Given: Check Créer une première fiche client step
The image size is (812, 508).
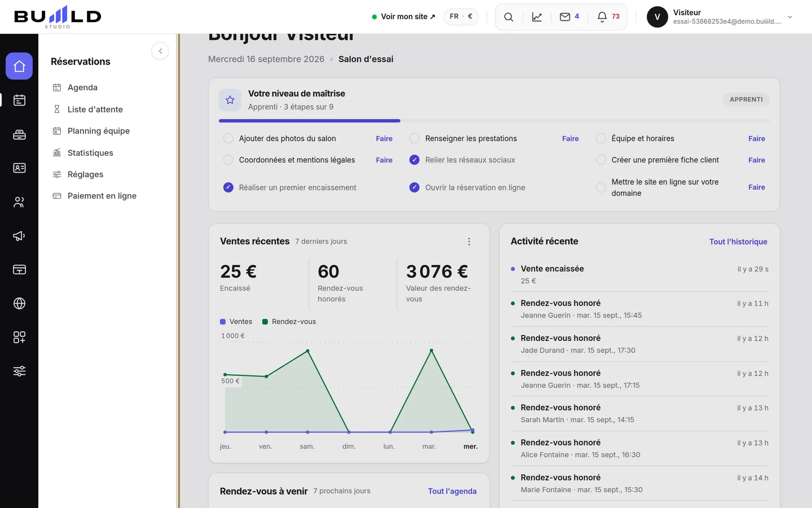Looking at the screenshot, I should click(x=601, y=160).
